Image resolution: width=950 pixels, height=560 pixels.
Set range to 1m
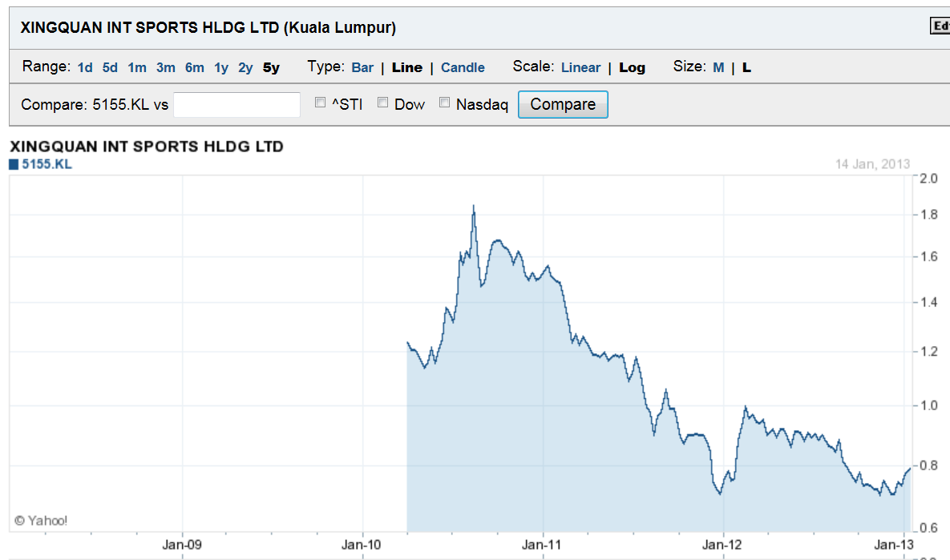137,67
